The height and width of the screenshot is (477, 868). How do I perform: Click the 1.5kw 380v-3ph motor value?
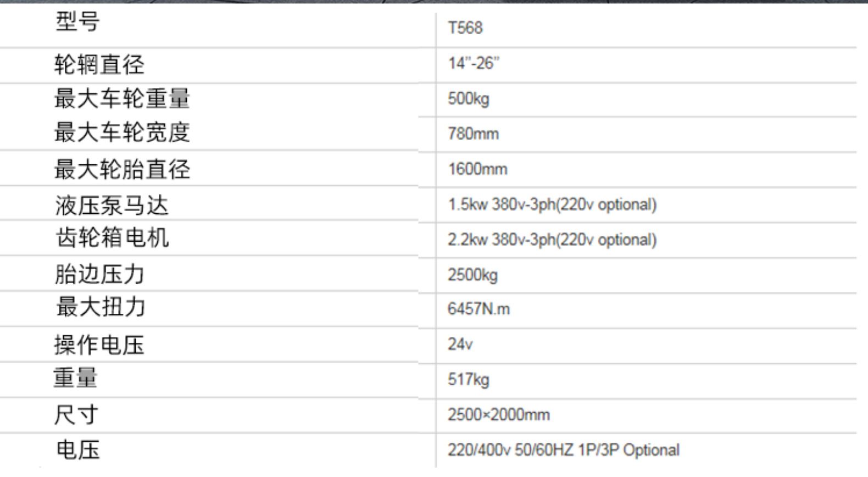552,204
